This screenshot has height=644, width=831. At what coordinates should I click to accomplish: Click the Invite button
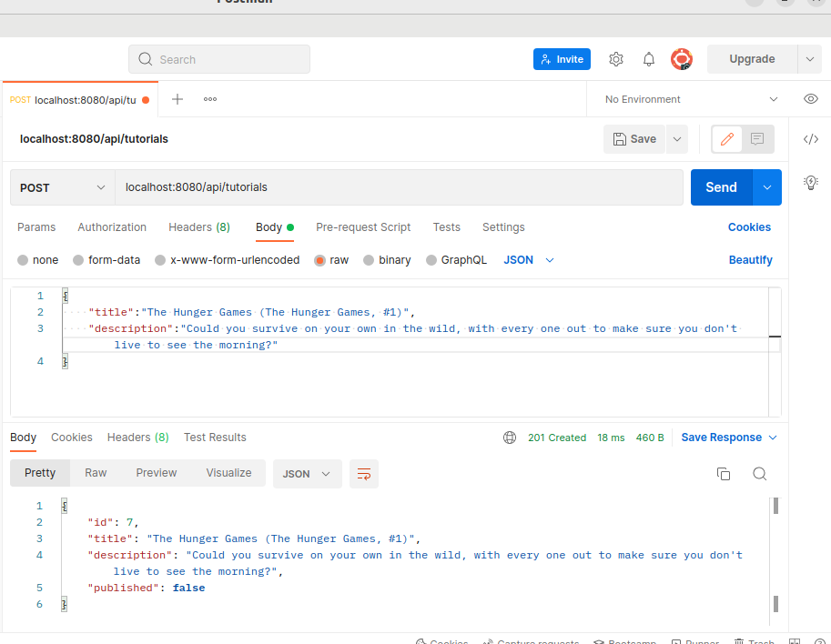(x=562, y=59)
